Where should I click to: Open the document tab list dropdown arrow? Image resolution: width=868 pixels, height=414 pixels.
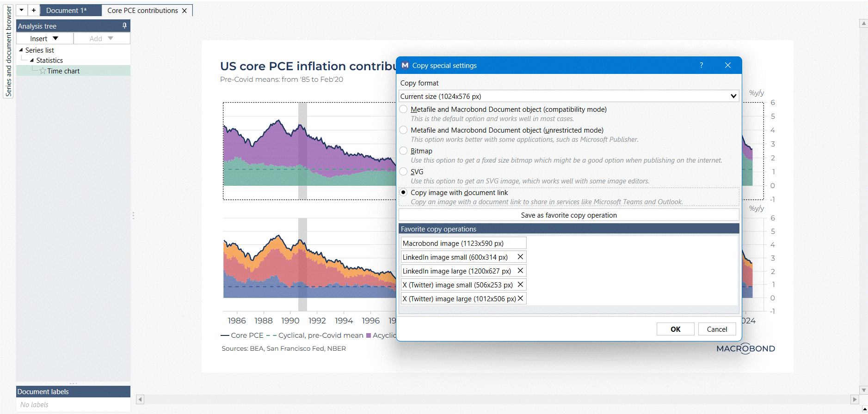(22, 10)
